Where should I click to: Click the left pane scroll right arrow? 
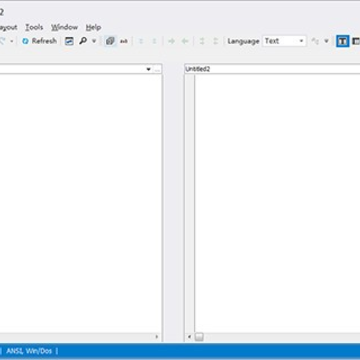157,337
